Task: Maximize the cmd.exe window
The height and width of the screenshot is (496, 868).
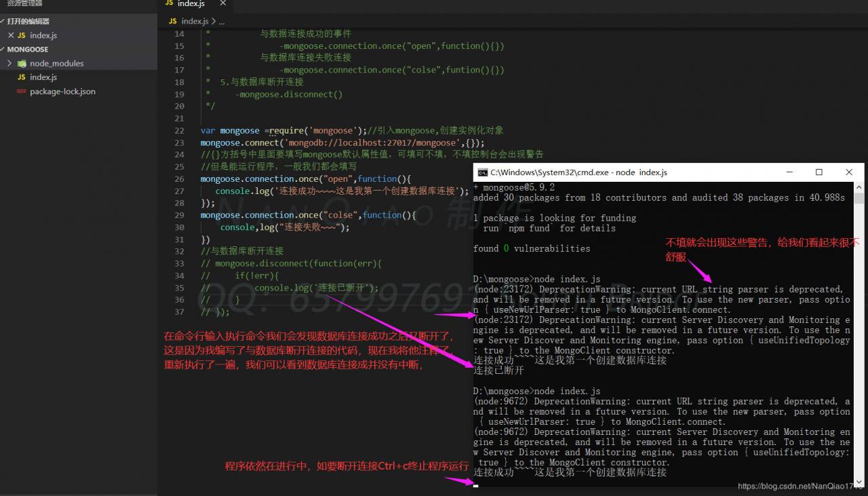Action: (x=818, y=172)
